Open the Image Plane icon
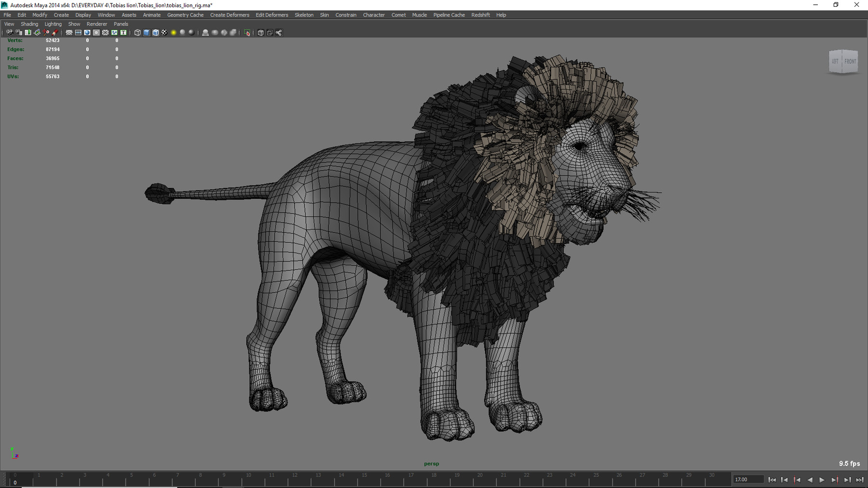Viewport: 868px width, 488px height. 37,33
